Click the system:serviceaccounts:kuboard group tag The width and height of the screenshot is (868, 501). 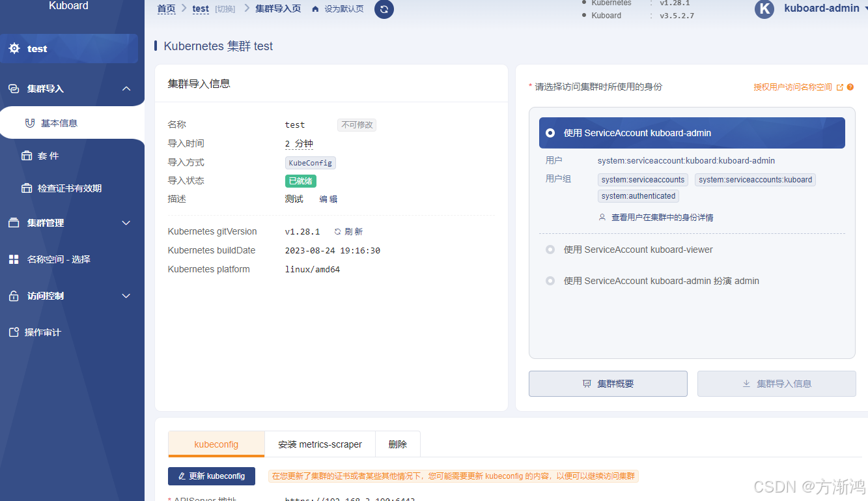coord(755,180)
